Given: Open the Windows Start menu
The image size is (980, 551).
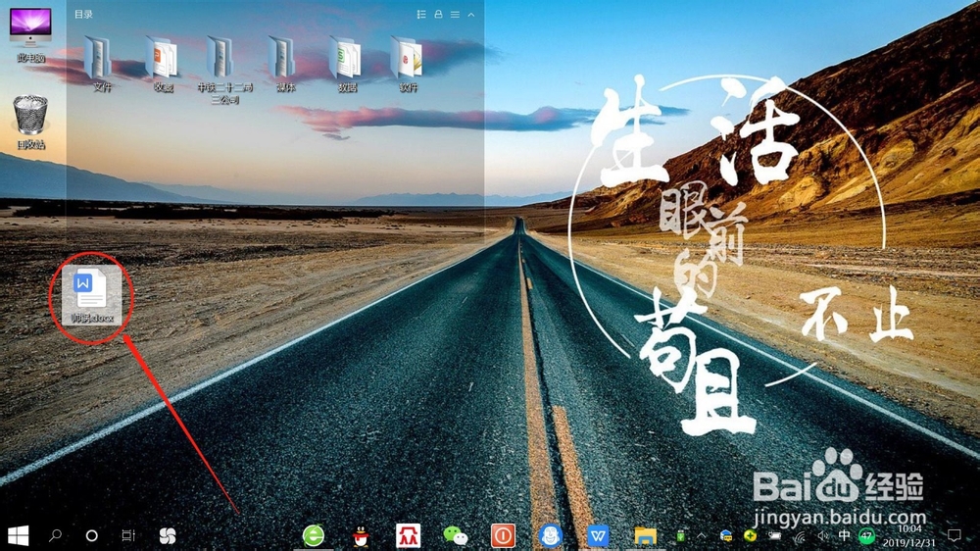Looking at the screenshot, I should coord(18,535).
